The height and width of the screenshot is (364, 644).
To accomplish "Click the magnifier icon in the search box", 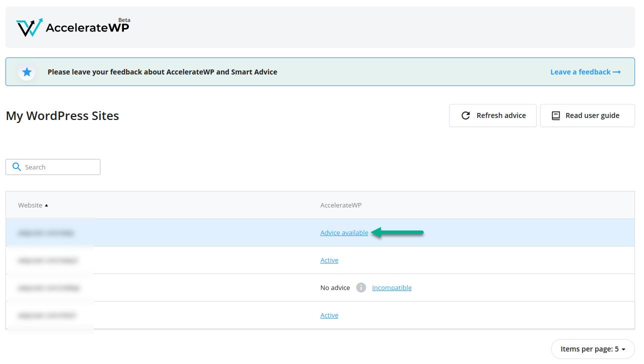I will (16, 166).
